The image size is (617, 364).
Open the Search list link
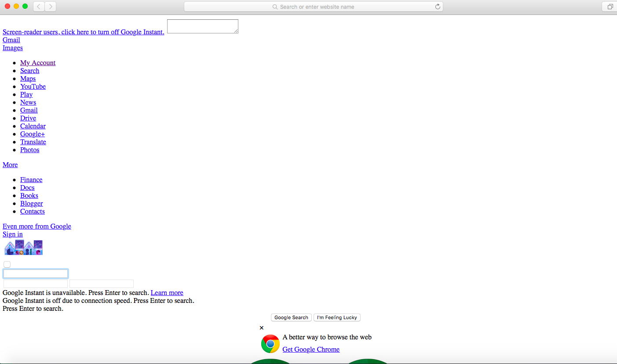[30, 71]
